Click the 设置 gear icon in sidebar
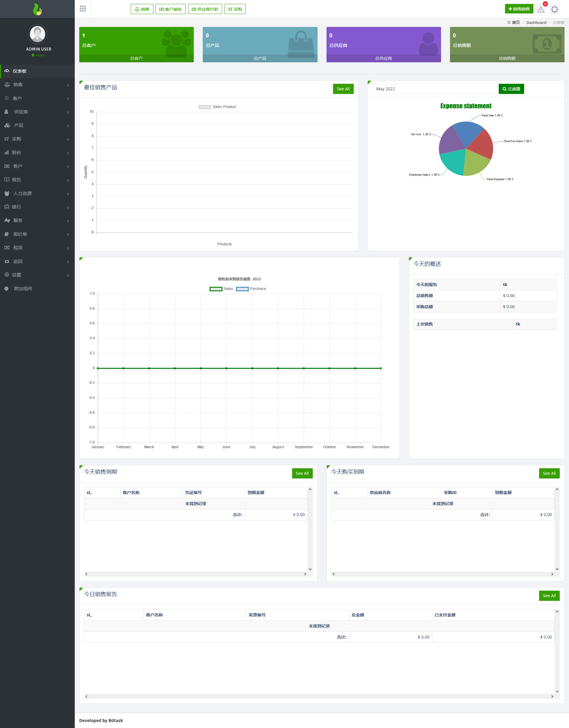The height and width of the screenshot is (728, 569). 6,275
